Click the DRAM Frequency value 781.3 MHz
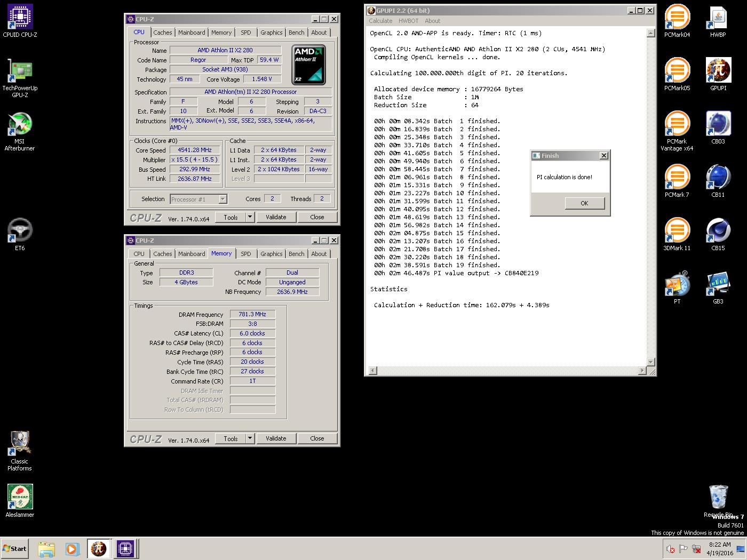Screen dimensions: 747x560 tap(252, 314)
